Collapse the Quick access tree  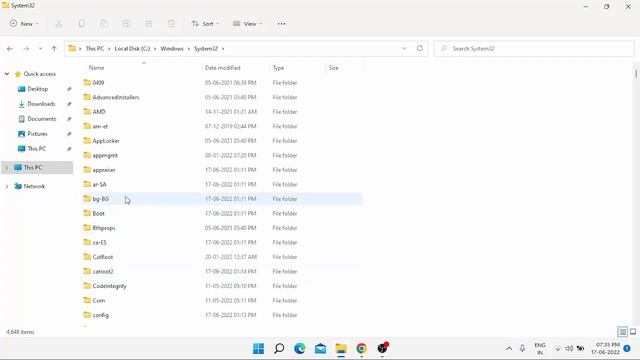[x=7, y=74]
